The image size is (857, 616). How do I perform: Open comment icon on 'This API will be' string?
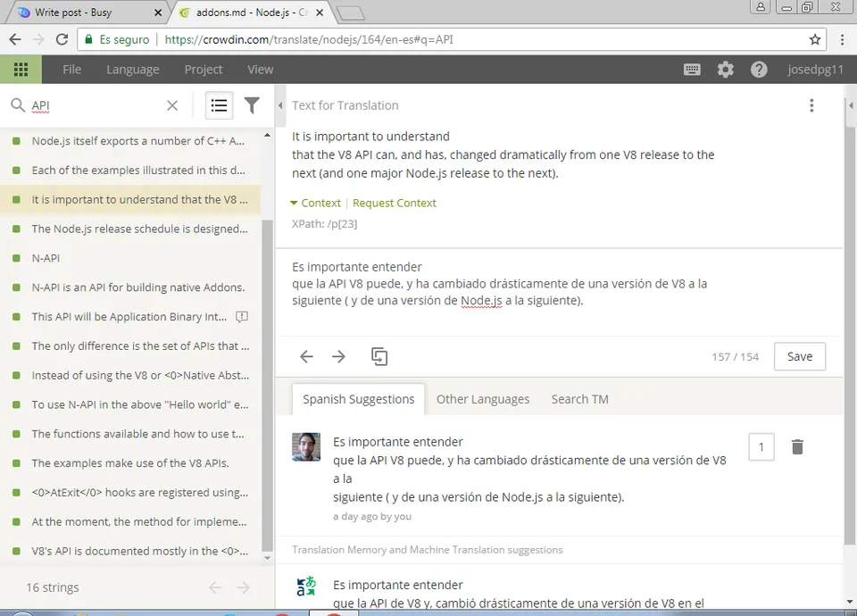(x=242, y=316)
